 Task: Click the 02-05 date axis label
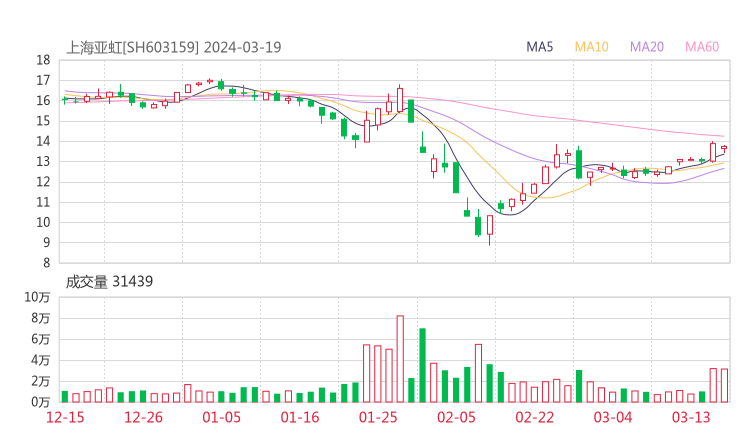pyautogui.click(x=456, y=417)
